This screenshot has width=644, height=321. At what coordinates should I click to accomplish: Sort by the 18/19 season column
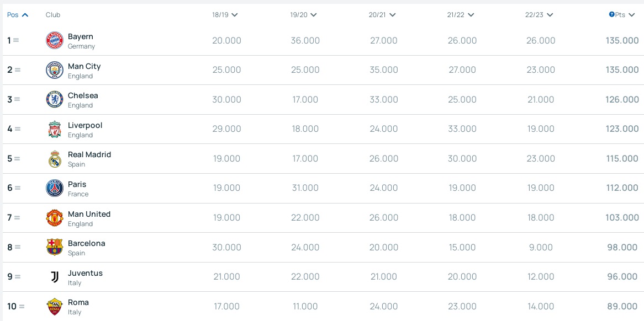(225, 15)
